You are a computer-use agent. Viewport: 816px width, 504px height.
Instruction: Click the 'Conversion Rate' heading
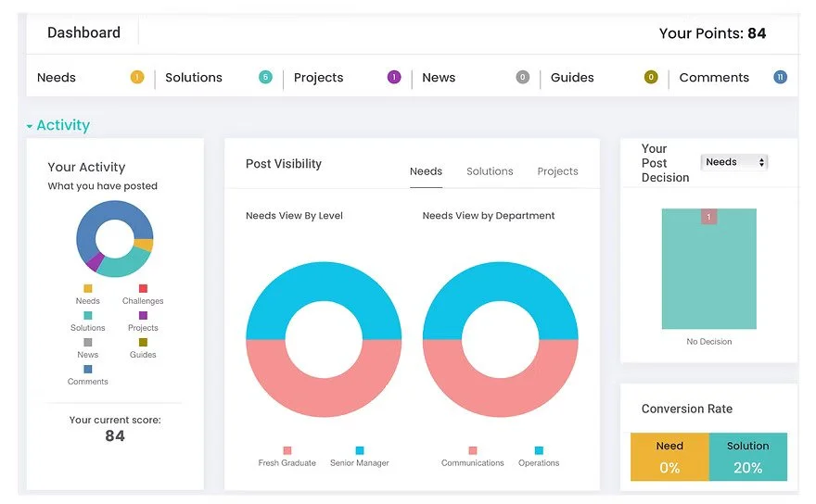pyautogui.click(x=687, y=409)
